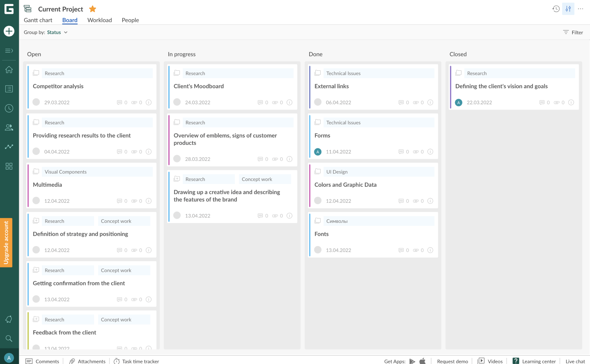Click the Current Project title
Screen dimensions: 590x364
tap(61, 9)
